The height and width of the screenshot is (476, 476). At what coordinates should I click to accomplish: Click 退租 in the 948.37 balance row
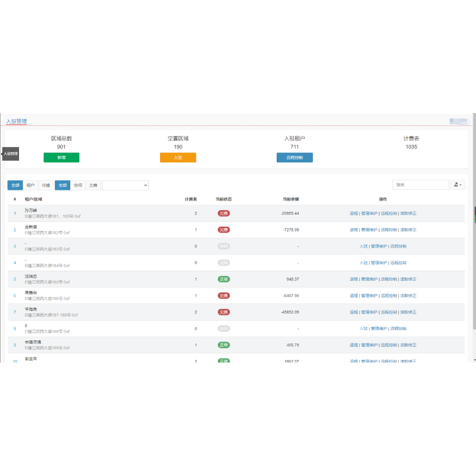[x=353, y=279]
